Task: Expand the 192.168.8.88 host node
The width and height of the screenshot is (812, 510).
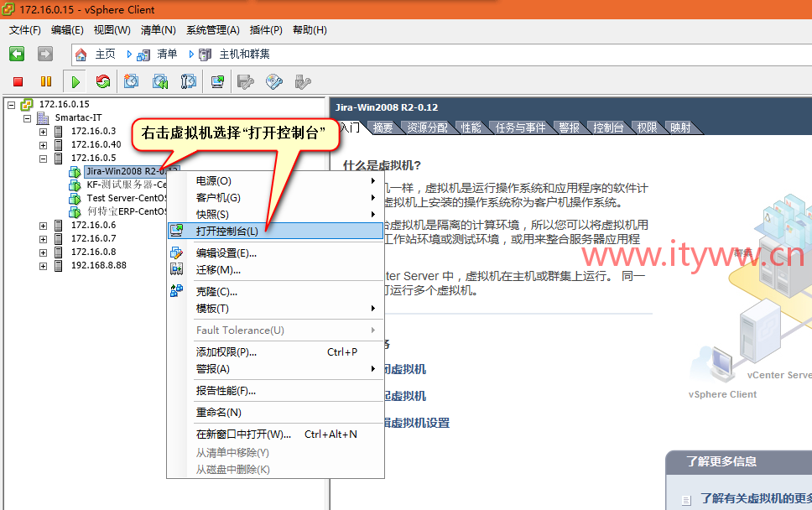Action: click(x=44, y=267)
